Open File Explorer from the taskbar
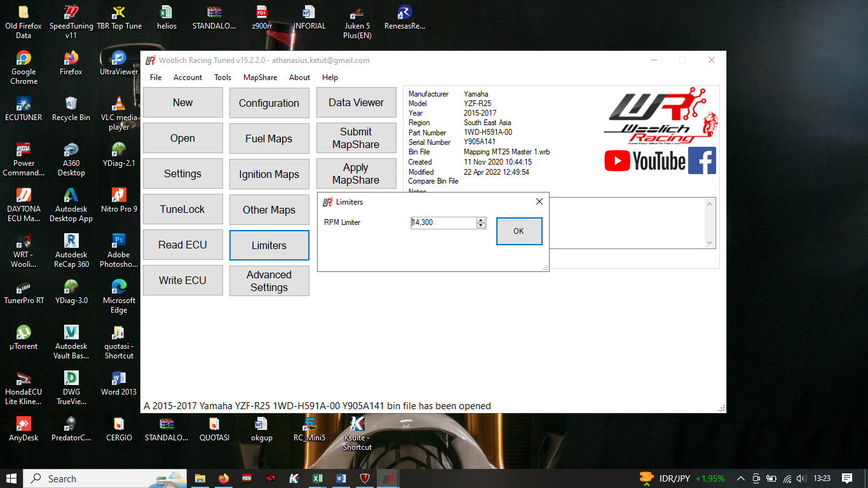This screenshot has height=488, width=868. [200, 478]
